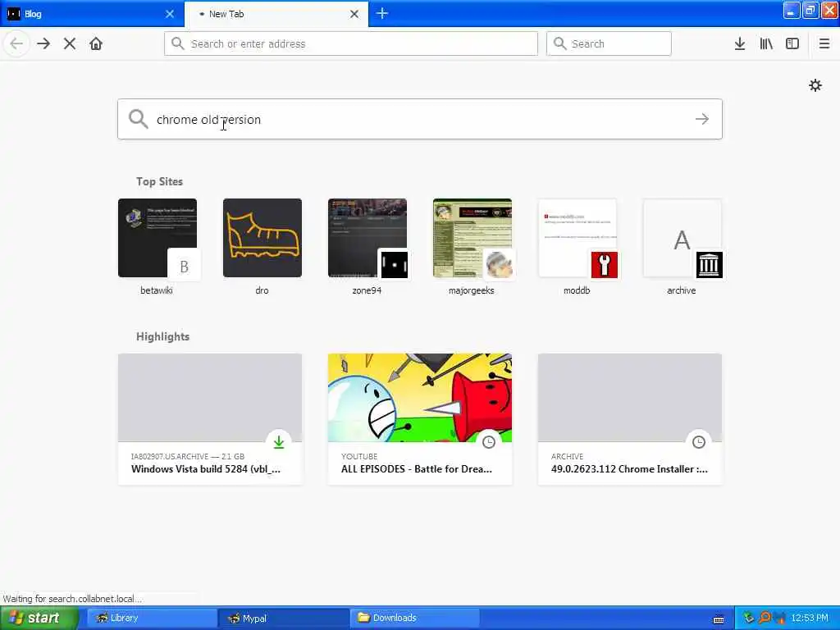Open a new tab with plus button

(382, 13)
